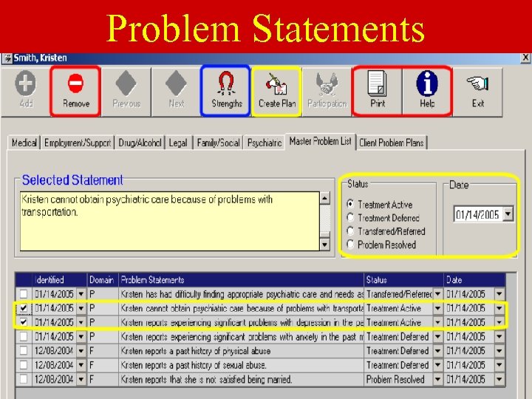Image resolution: width=532 pixels, height=399 pixels.
Task: Click the Print page icon
Action: (x=377, y=83)
